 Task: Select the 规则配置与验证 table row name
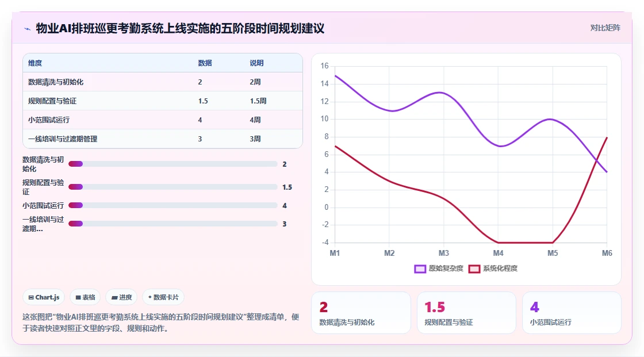(x=52, y=101)
